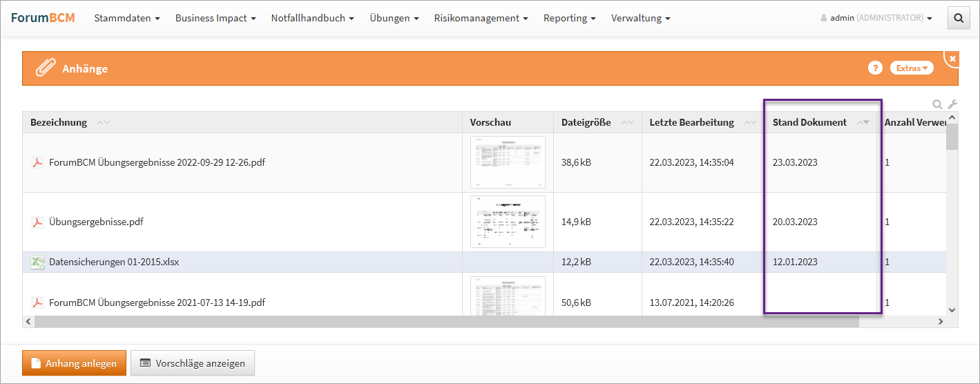Click document date 12.01.2023
980x384 pixels.
click(795, 262)
